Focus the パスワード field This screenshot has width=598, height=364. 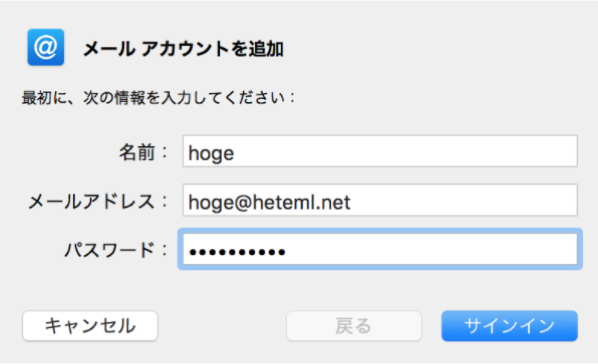click(x=380, y=249)
